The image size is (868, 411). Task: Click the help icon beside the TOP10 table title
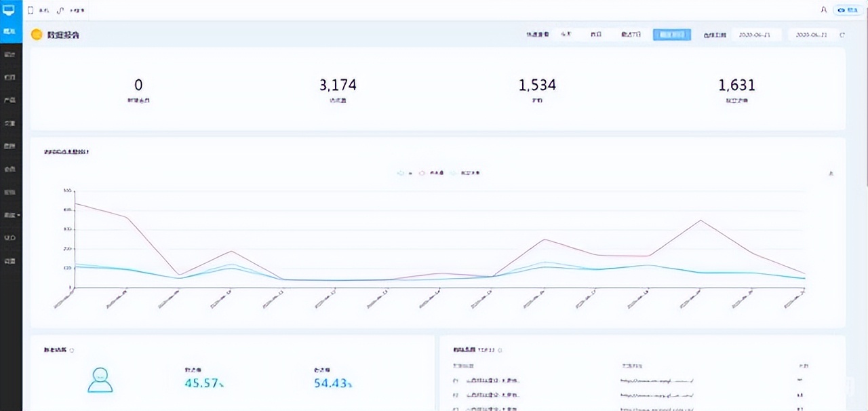pyautogui.click(x=500, y=351)
